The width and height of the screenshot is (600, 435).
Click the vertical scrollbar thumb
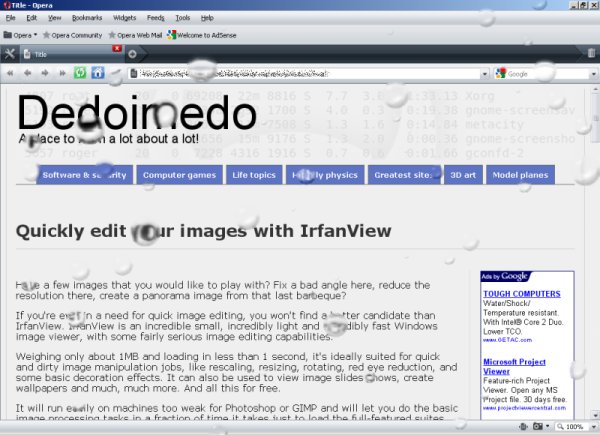pyautogui.click(x=595, y=118)
